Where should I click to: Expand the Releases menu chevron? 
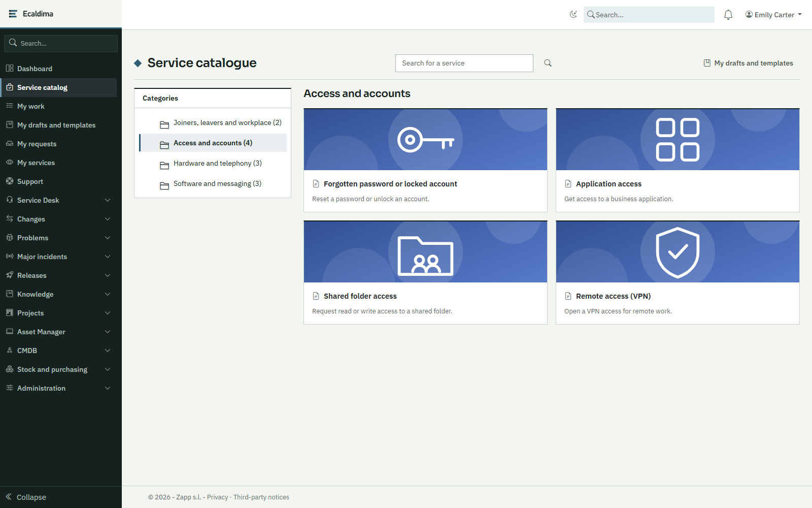pyautogui.click(x=108, y=275)
